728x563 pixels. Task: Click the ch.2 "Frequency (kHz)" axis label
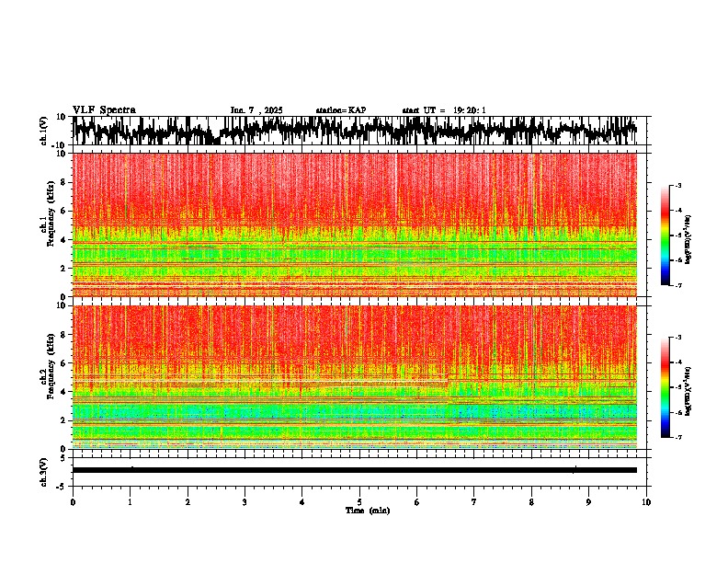point(51,366)
